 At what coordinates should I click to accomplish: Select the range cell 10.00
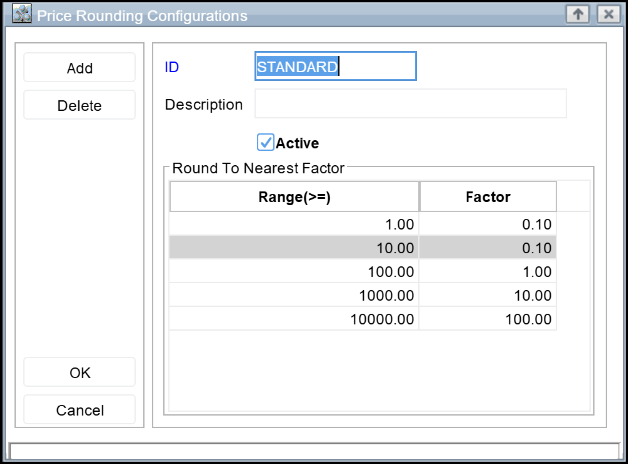294,247
